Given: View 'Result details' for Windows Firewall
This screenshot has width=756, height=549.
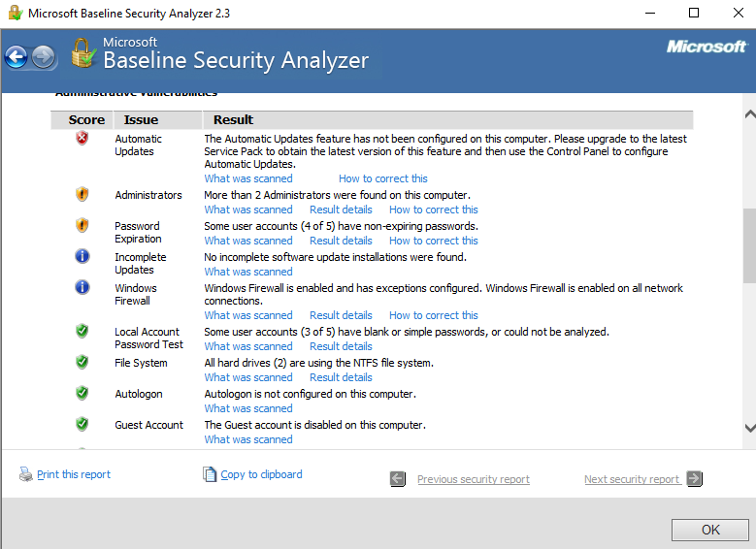Looking at the screenshot, I should point(341,315).
